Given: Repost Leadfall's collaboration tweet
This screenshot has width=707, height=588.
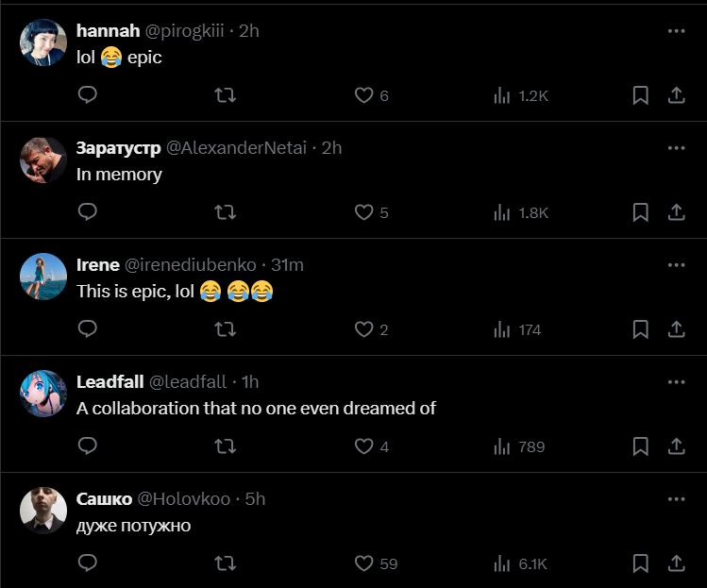Looking at the screenshot, I should (225, 446).
